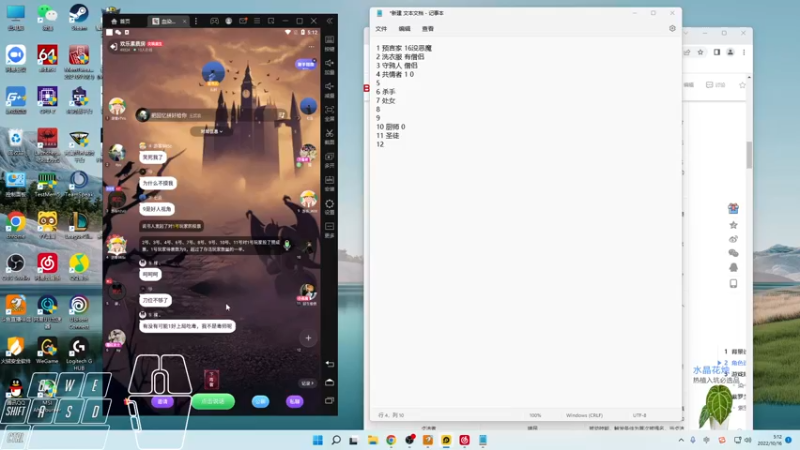Screen dimensions: 800x450
Task: Click the purple badge button at room's top right
Action: pos(306,64)
